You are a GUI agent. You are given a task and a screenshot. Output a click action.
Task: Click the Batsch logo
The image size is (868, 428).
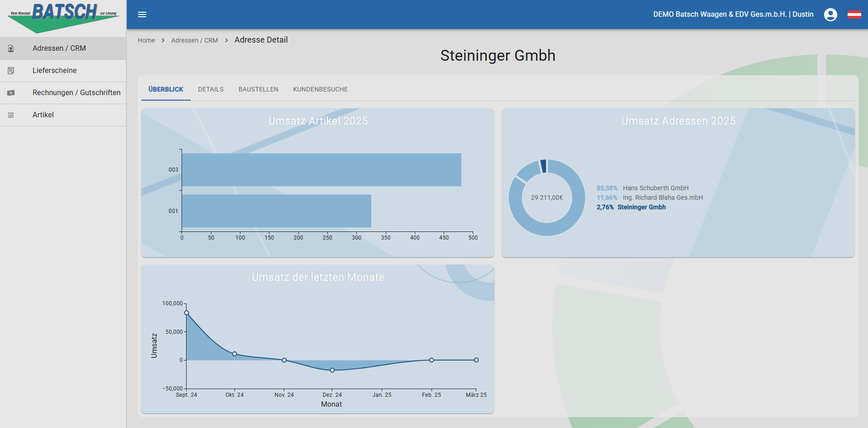[63, 18]
